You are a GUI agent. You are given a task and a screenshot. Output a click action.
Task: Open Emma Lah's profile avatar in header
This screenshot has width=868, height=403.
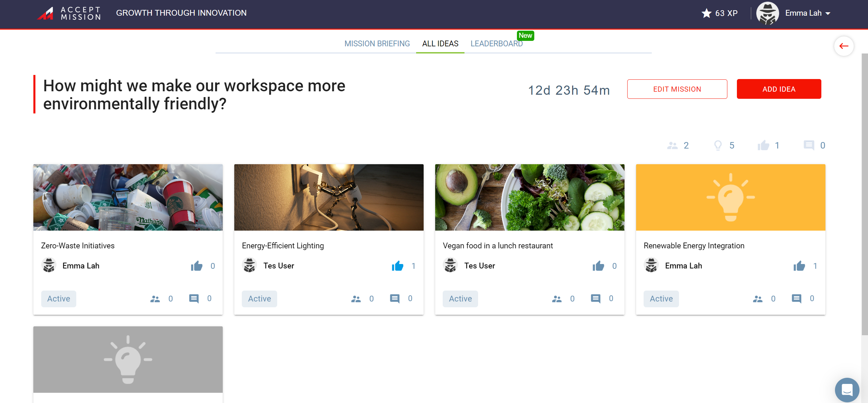tap(768, 13)
